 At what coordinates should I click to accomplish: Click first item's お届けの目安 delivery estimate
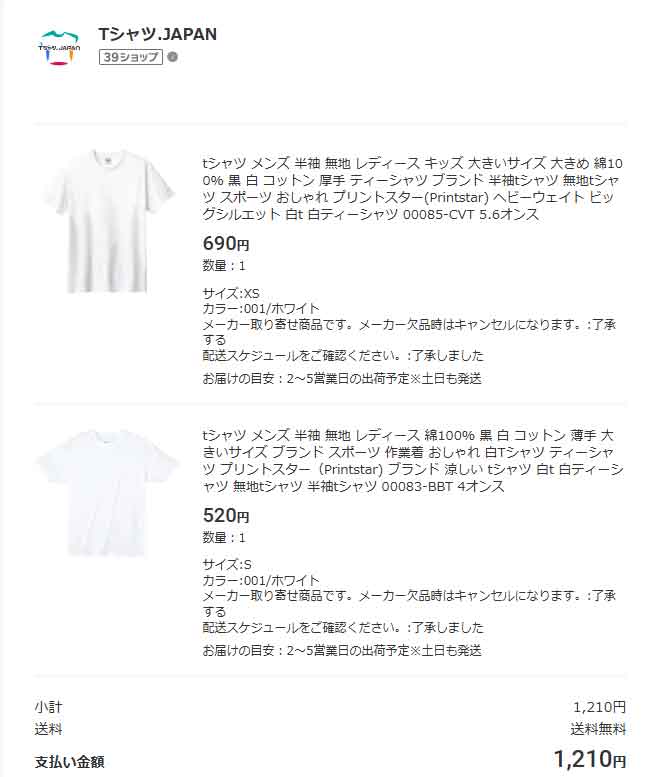[x=342, y=379]
